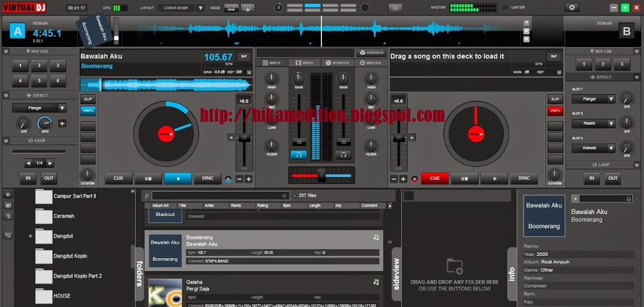Click the left deck HIGH EQ knob
The image size is (644, 307).
tap(271, 78)
